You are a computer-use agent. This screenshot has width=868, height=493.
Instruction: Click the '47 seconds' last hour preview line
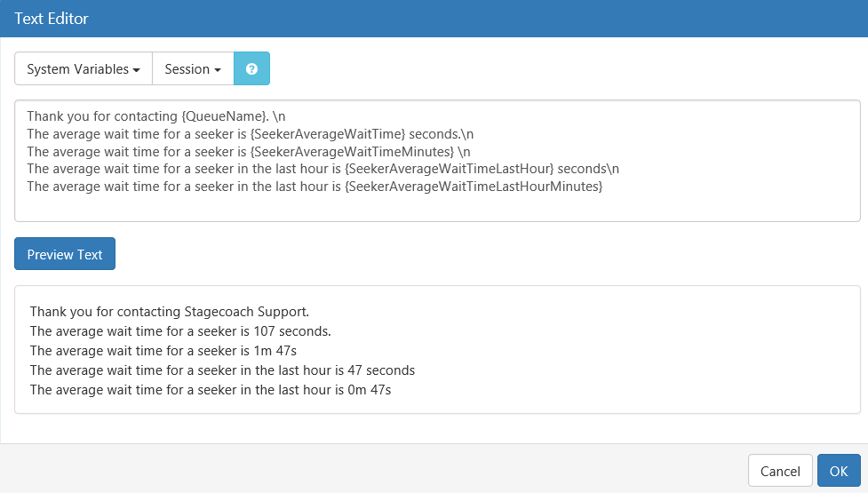pos(222,370)
